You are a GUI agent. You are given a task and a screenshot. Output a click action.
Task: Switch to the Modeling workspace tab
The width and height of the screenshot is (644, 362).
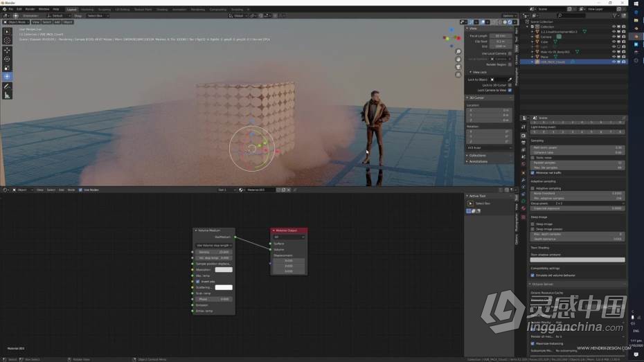tap(87, 9)
